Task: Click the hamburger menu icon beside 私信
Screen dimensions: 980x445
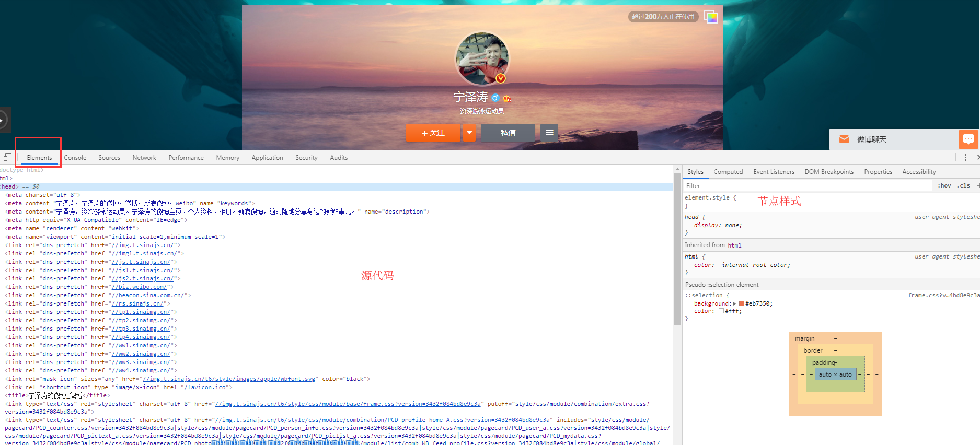Action: (549, 133)
